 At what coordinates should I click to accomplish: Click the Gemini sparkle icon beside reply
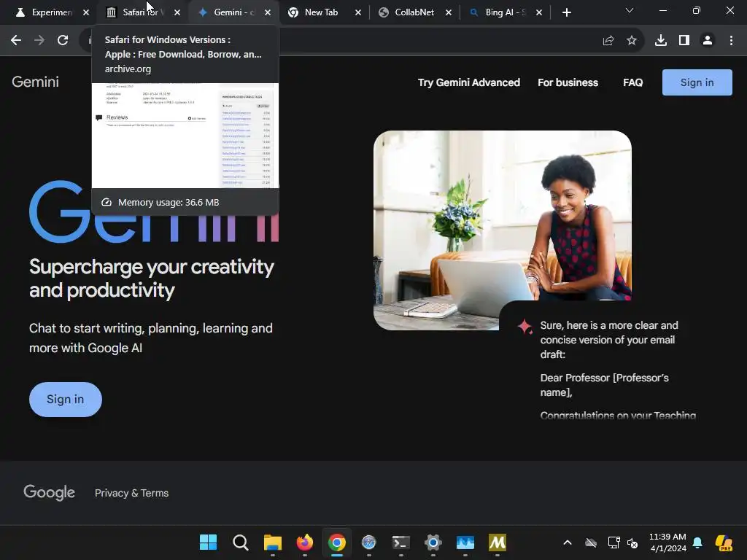coord(525,327)
